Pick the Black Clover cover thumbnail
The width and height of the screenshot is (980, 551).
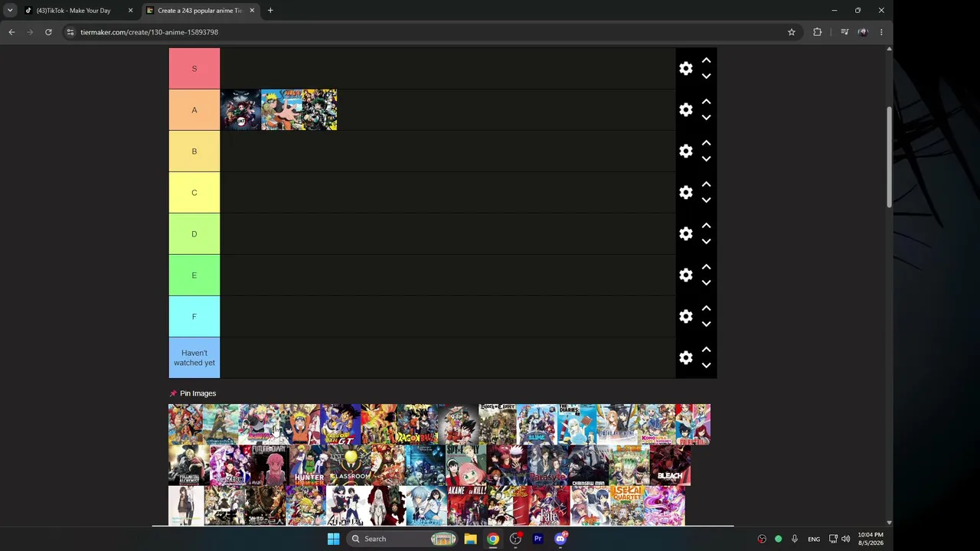498,425
